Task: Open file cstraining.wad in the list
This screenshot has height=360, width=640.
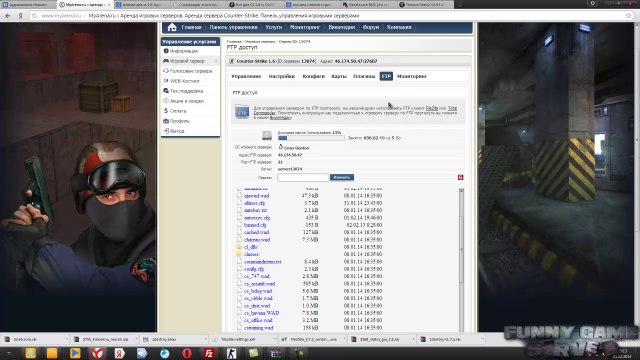Action: [x=258, y=328]
